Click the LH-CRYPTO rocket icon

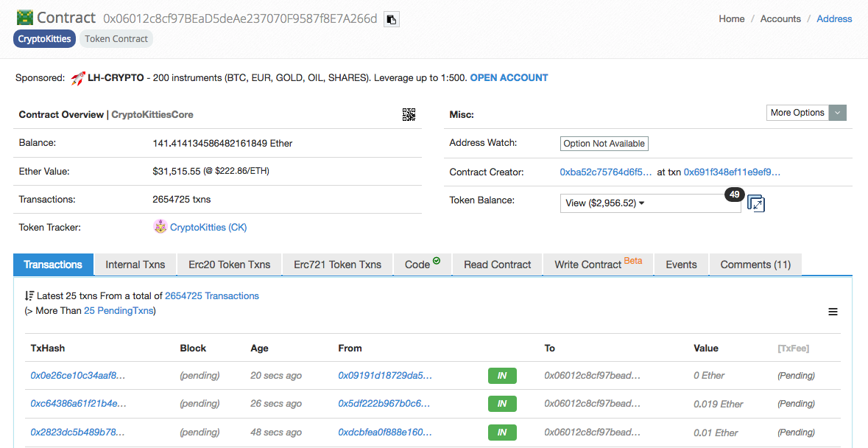click(x=78, y=78)
